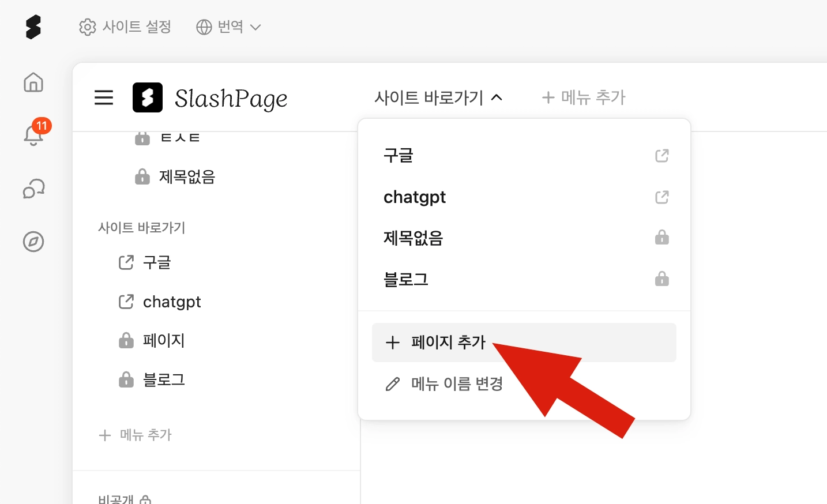Screen dimensions: 827x504
Task: Click 메뉴 추가 in the top navigation
Action: [x=584, y=97]
